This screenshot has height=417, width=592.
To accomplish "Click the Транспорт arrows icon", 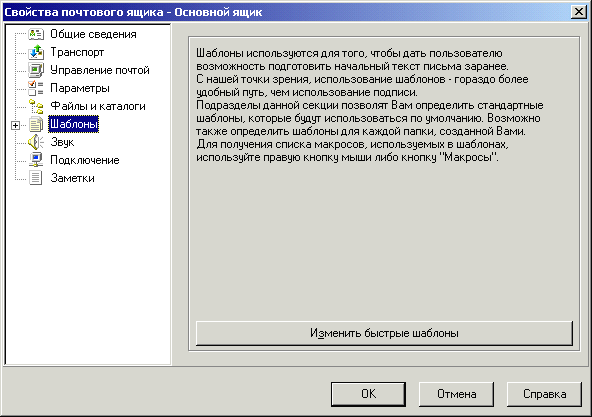I will pyautogui.click(x=36, y=52).
